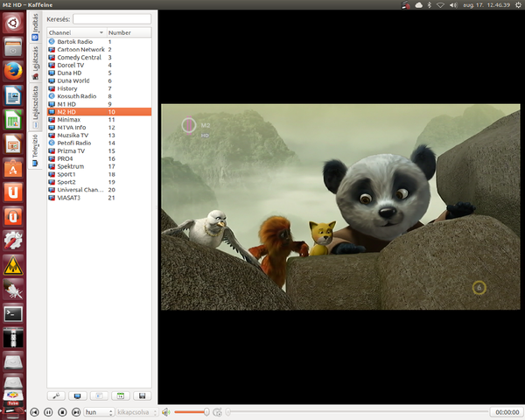Image resolution: width=525 pixels, height=420 pixels.
Task: Click the jump-to-position icon beside volume
Action: [x=217, y=412]
